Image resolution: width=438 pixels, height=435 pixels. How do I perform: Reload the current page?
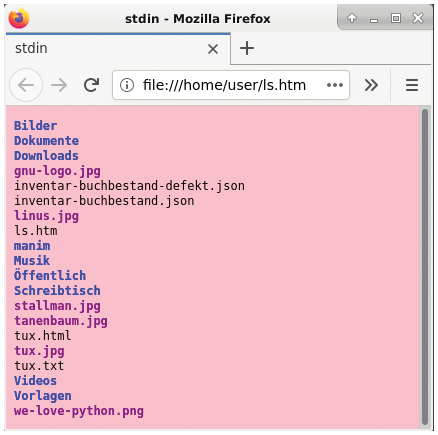click(x=91, y=85)
